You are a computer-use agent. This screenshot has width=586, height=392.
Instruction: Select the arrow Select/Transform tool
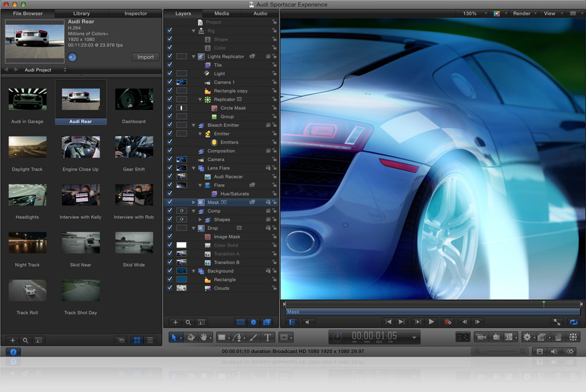pyautogui.click(x=174, y=338)
